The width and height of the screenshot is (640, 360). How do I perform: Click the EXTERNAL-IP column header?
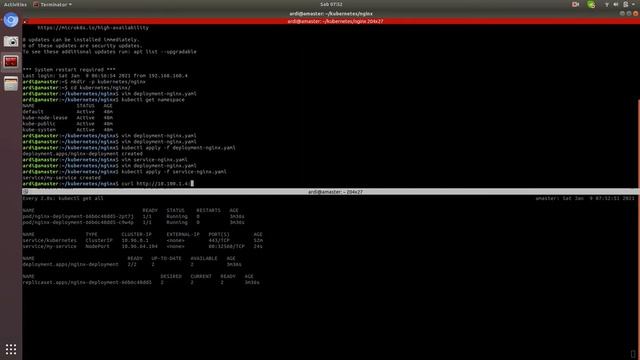click(183, 234)
